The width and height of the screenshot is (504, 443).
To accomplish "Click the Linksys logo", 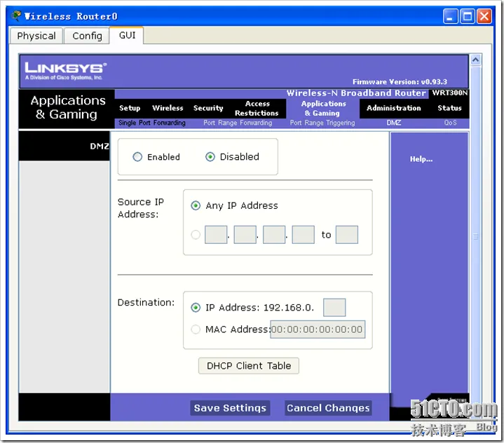I will click(66, 71).
